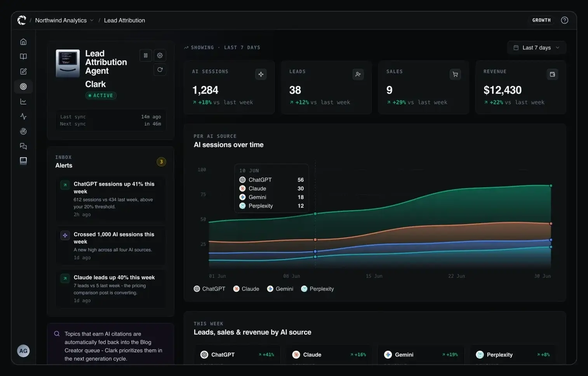Click the sparkle icon on Crossed 1,000 alert

coord(65,235)
